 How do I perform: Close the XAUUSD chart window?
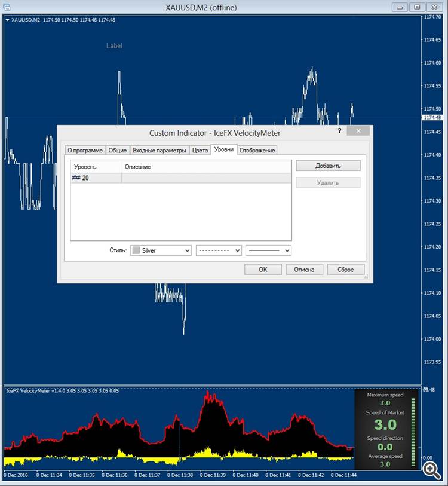(x=435, y=7)
